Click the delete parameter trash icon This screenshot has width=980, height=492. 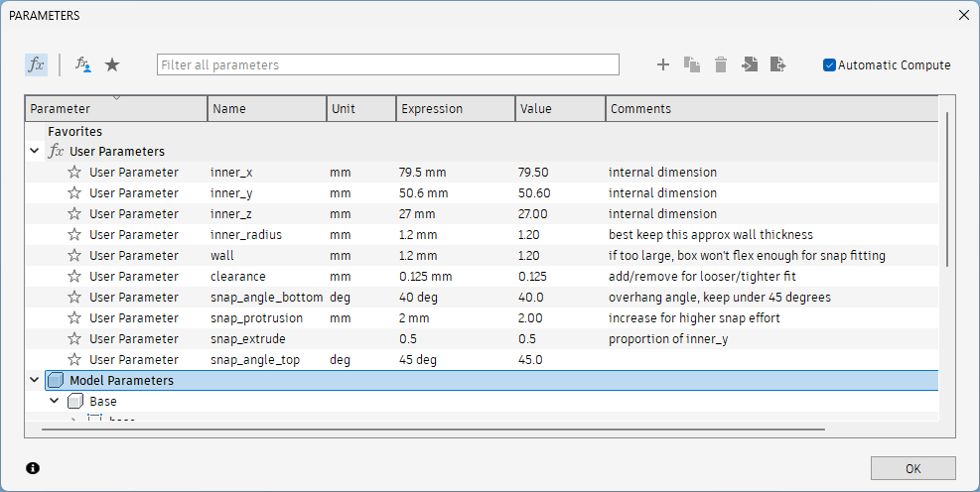pyautogui.click(x=721, y=64)
